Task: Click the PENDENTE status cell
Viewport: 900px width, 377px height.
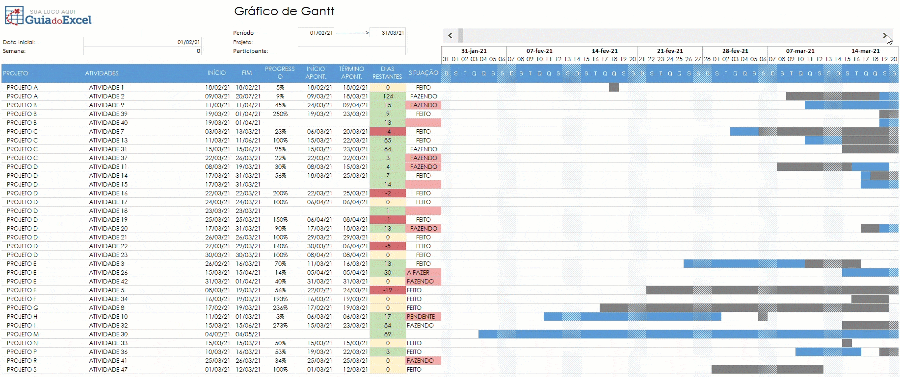Action: (423, 316)
